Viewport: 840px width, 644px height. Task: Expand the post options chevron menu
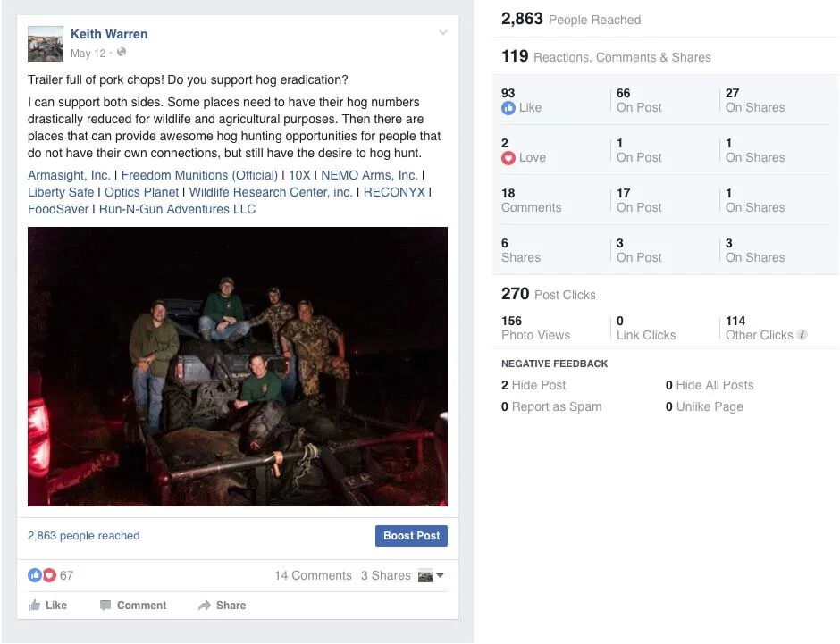click(x=443, y=33)
